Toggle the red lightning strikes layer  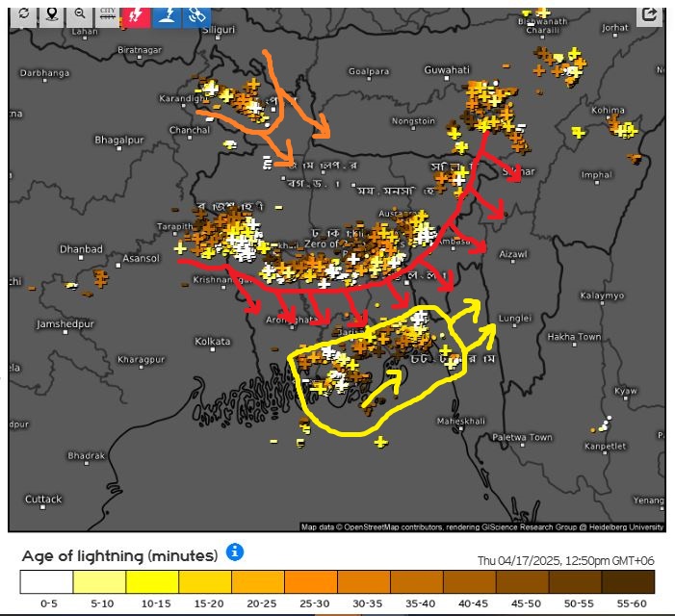137,14
